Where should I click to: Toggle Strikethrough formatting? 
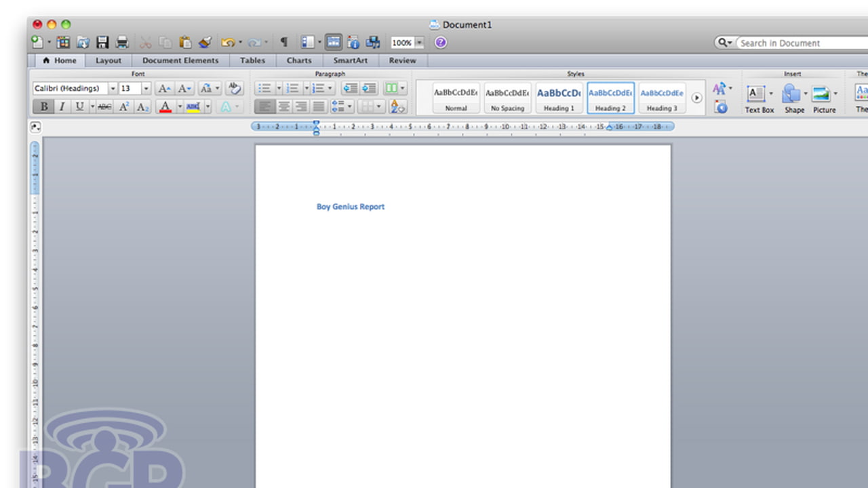(104, 106)
